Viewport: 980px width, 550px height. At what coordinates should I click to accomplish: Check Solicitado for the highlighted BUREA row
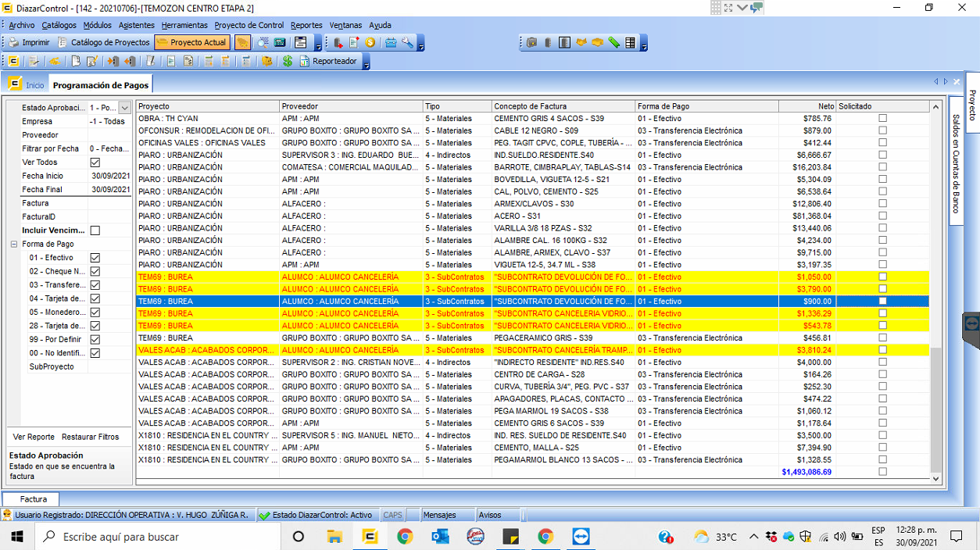point(883,301)
